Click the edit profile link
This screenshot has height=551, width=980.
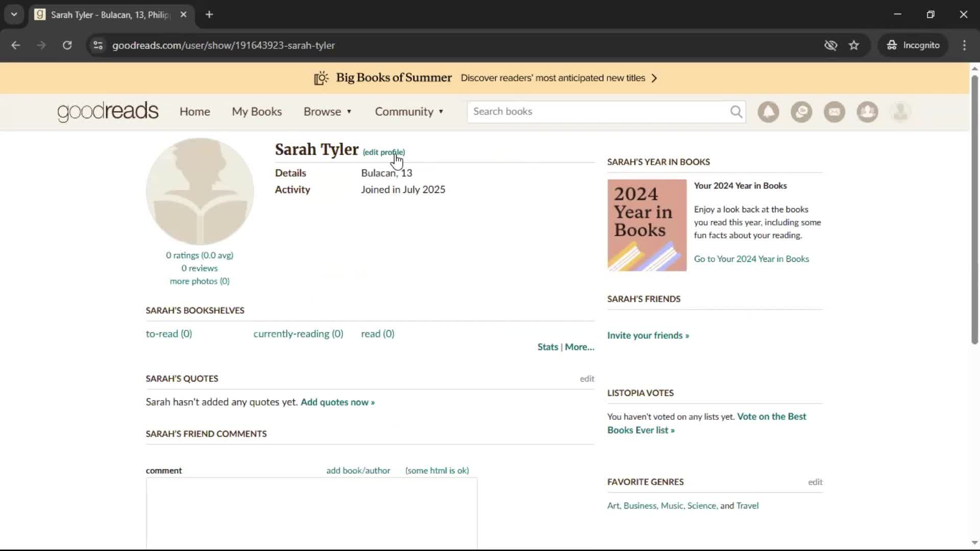pyautogui.click(x=384, y=152)
